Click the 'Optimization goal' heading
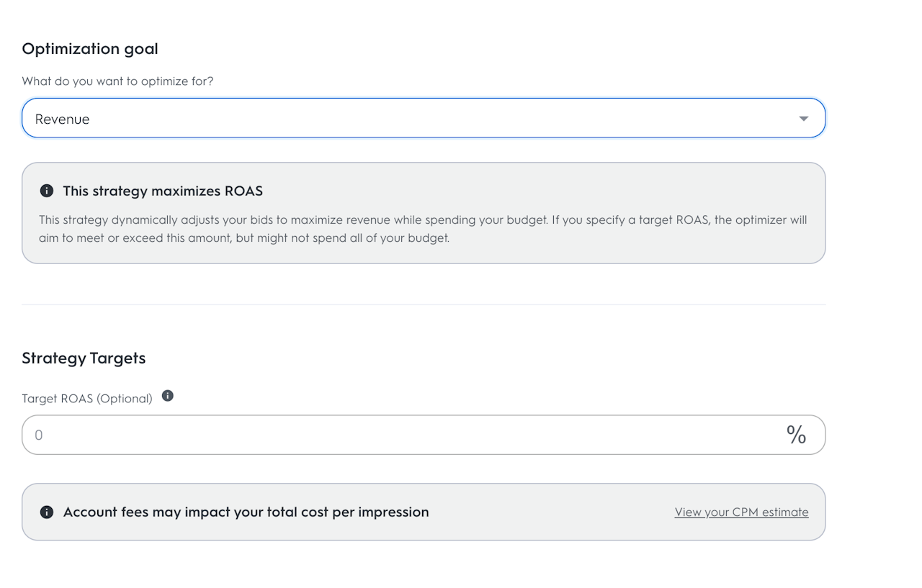This screenshot has height=588, width=922. pos(90,49)
